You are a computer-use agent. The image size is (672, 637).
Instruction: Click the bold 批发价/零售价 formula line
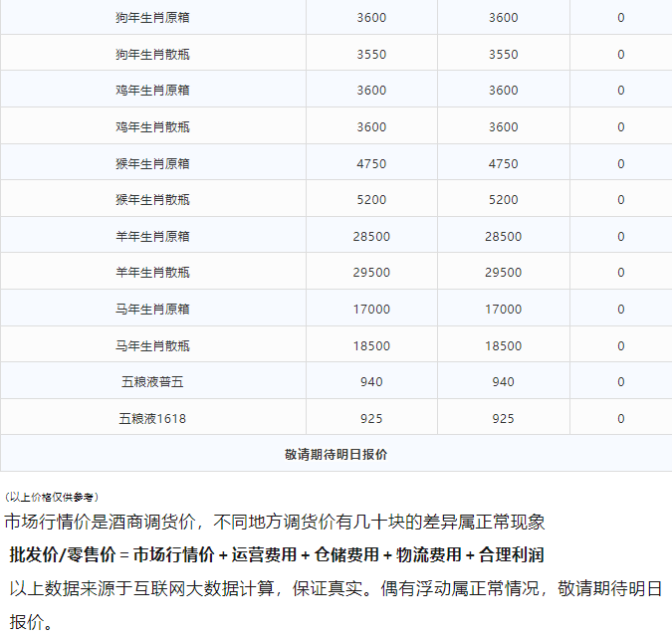(x=277, y=555)
